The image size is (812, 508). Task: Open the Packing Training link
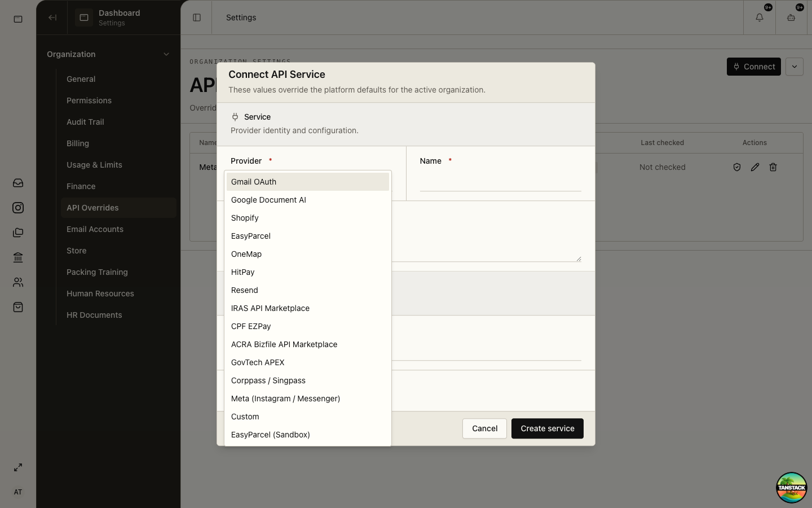pos(118,272)
